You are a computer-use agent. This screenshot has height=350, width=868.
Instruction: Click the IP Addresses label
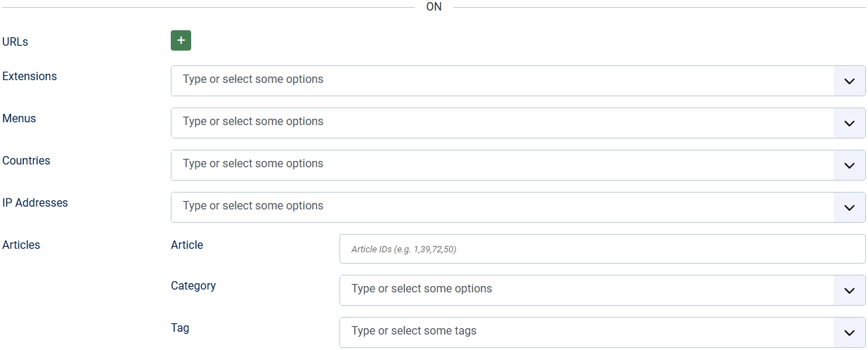[35, 202]
